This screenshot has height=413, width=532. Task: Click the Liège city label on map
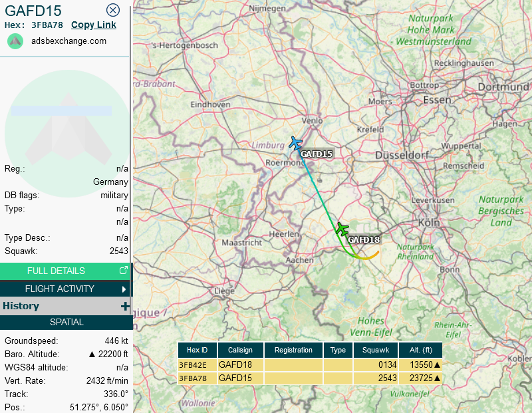tap(224, 291)
